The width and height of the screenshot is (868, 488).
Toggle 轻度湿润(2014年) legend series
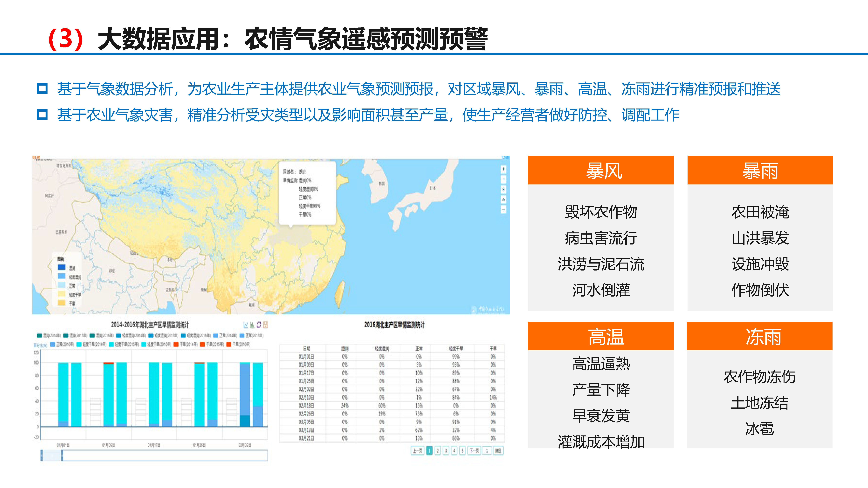131,335
